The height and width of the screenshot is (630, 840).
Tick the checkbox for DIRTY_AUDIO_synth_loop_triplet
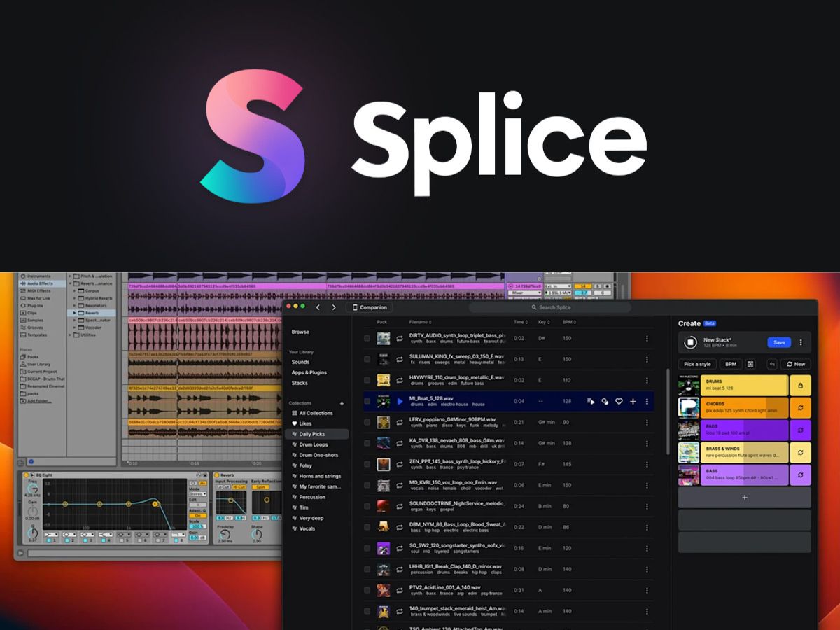366,338
